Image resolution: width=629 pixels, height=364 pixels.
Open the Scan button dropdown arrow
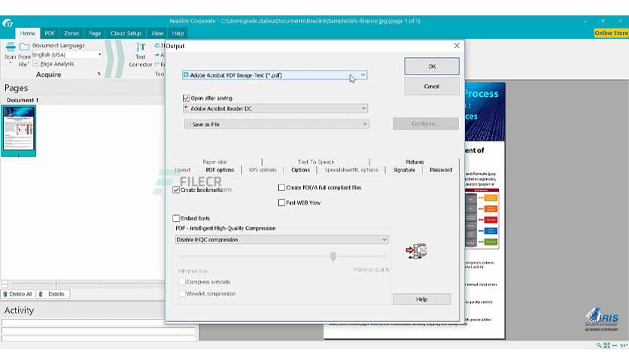click(x=11, y=64)
